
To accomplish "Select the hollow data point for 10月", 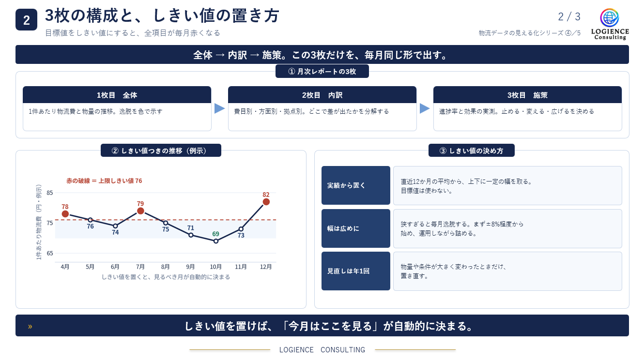I will [x=216, y=241].
